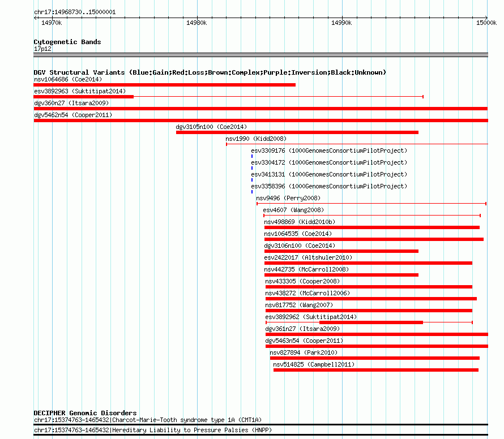Screen dimensions: 504x439
Task: Open the nsv514825 (Campbell2011) variant label
Action: pos(314,364)
